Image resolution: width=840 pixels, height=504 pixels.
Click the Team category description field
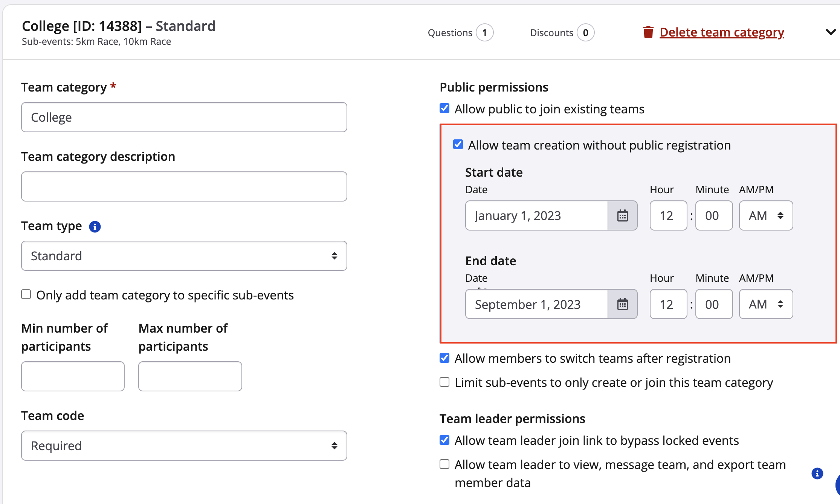coord(184,186)
